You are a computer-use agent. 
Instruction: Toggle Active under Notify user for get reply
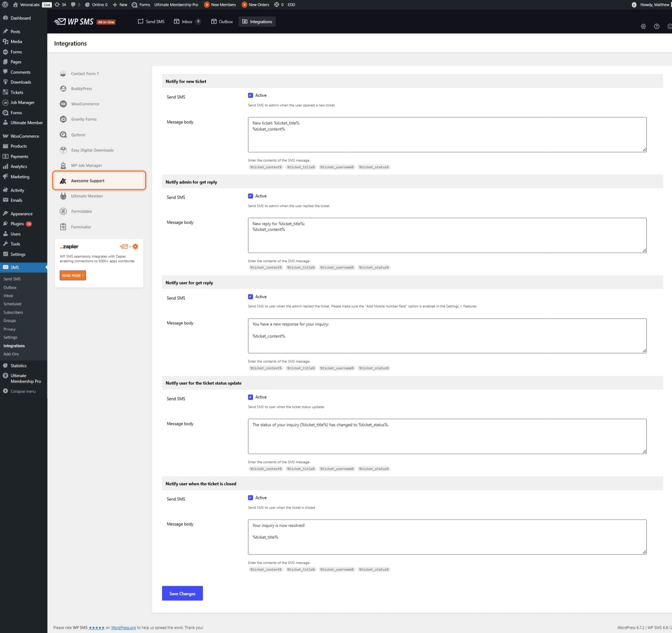251,297
